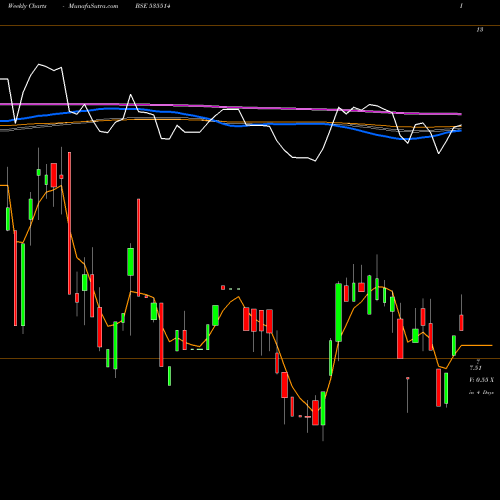Click the "13" upper price level label
500x500 pixels.
[480, 30]
